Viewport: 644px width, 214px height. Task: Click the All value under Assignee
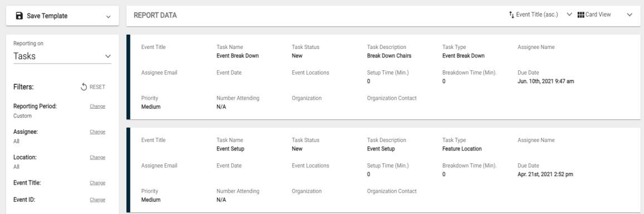pyautogui.click(x=16, y=142)
